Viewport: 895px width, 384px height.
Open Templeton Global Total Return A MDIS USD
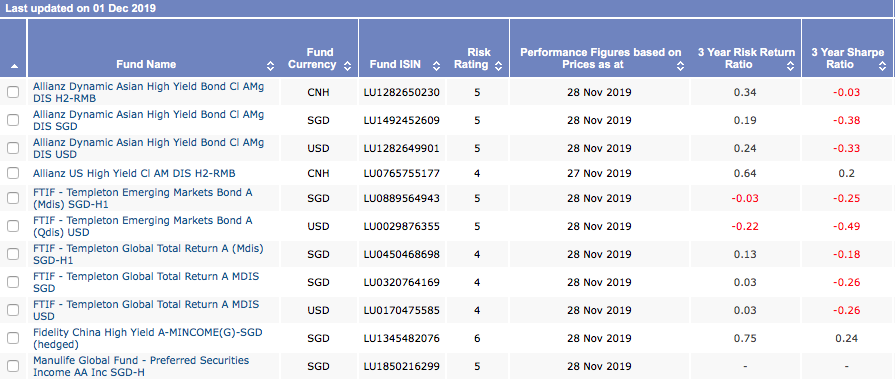pyautogui.click(x=146, y=310)
